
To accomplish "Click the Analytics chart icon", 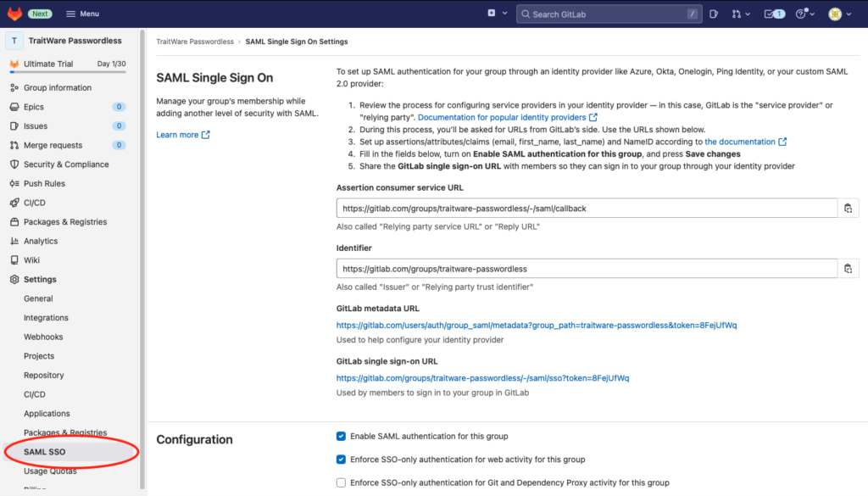I will 14,241.
